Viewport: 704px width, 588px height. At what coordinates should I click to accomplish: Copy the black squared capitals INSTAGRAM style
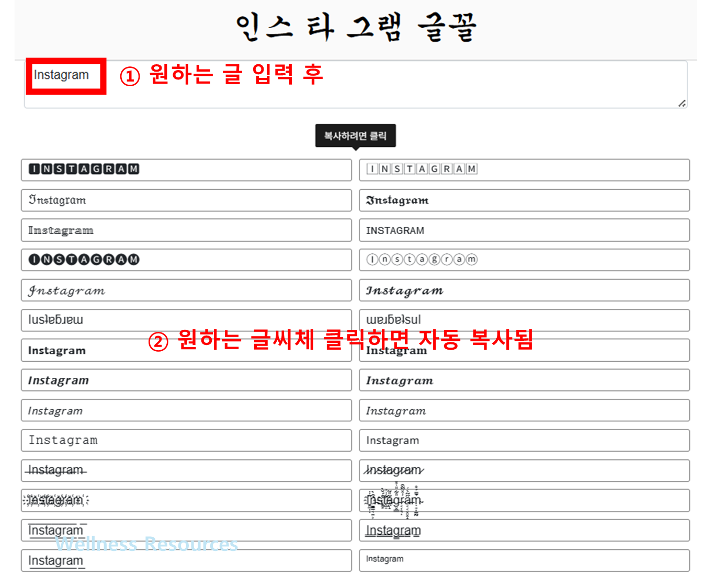[186, 170]
